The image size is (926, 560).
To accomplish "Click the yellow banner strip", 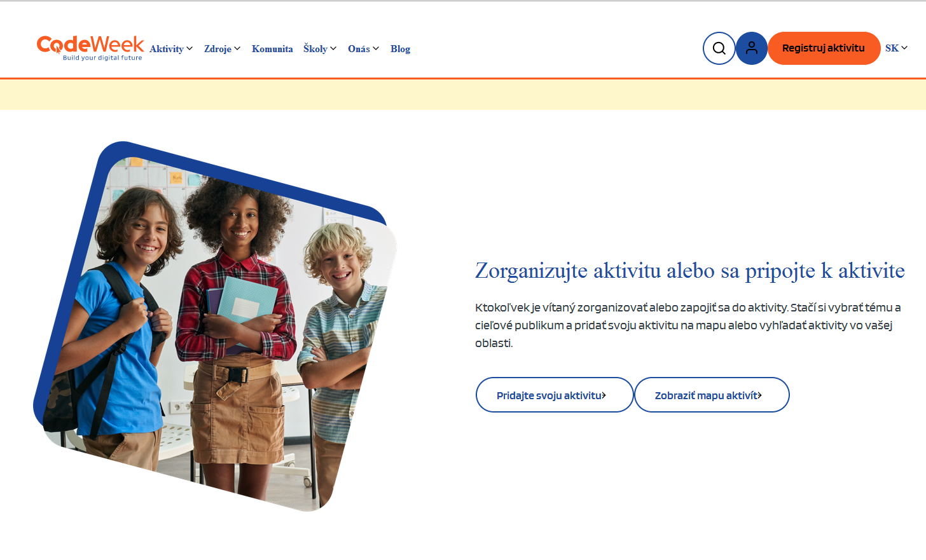I will coord(463,95).
